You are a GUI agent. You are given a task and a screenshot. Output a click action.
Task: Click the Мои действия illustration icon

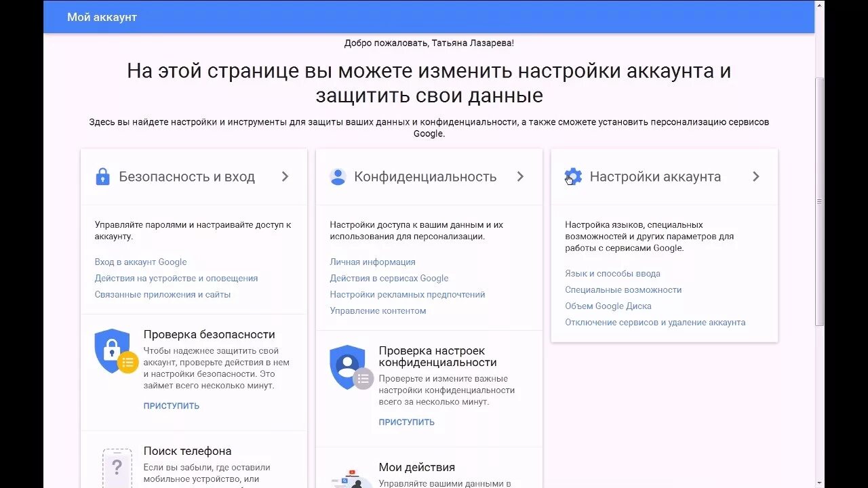click(x=351, y=477)
